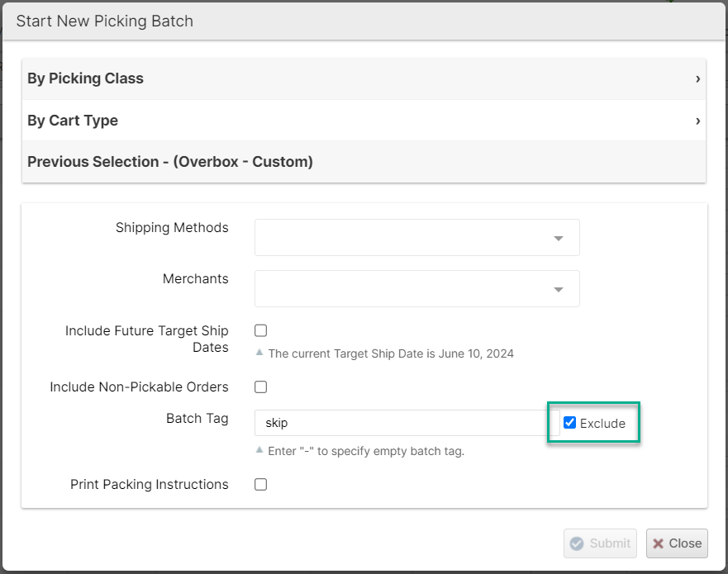Check the Include Non-Pickable Orders box

click(261, 387)
